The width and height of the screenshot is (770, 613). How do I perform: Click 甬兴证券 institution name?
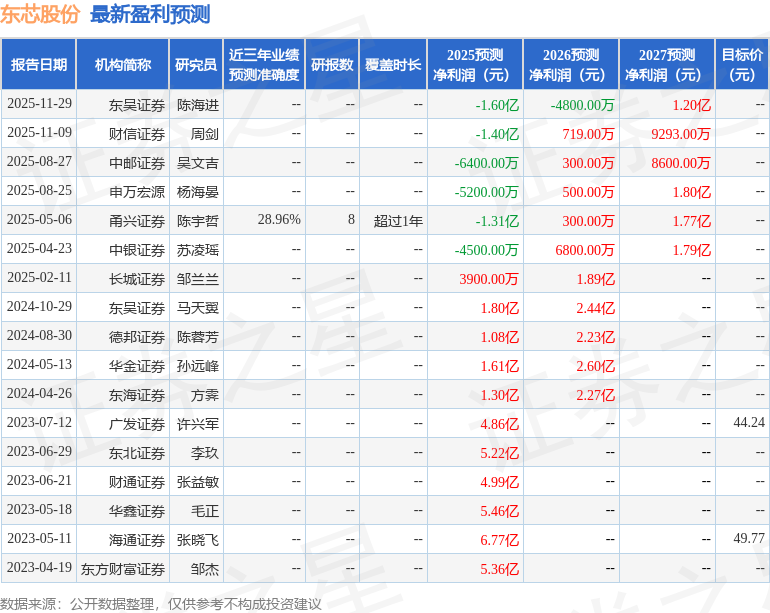pos(137,221)
